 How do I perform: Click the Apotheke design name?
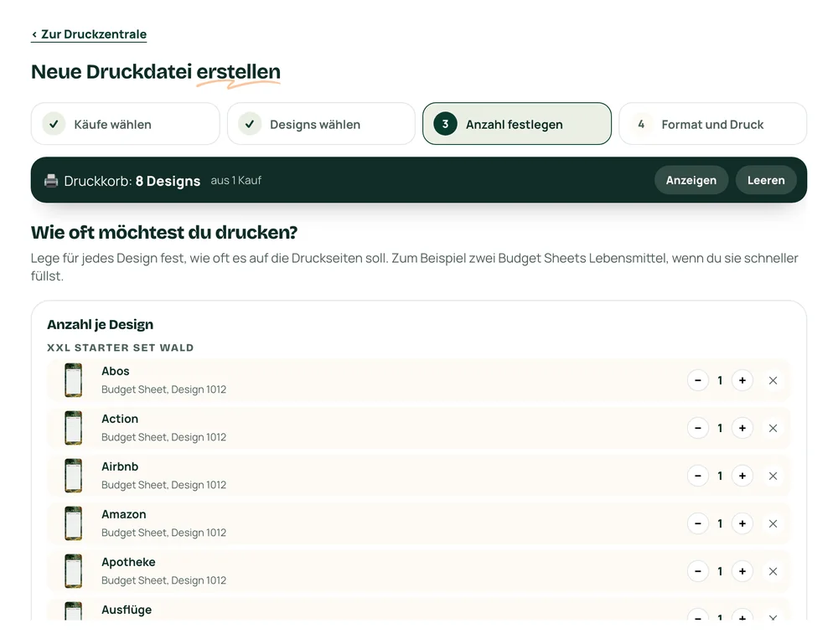(x=128, y=562)
